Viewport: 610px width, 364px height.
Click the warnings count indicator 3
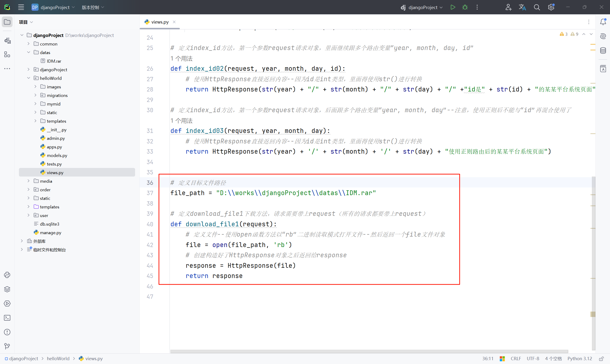coord(563,34)
